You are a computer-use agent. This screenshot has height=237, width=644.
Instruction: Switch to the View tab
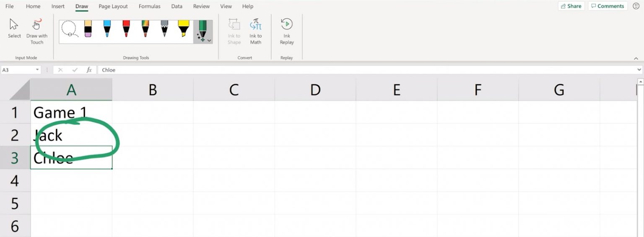point(226,6)
